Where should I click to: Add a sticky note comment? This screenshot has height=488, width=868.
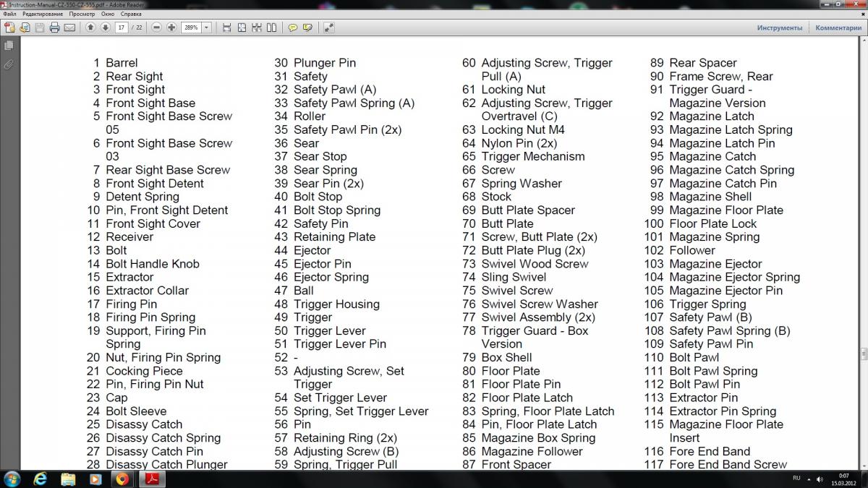[293, 27]
